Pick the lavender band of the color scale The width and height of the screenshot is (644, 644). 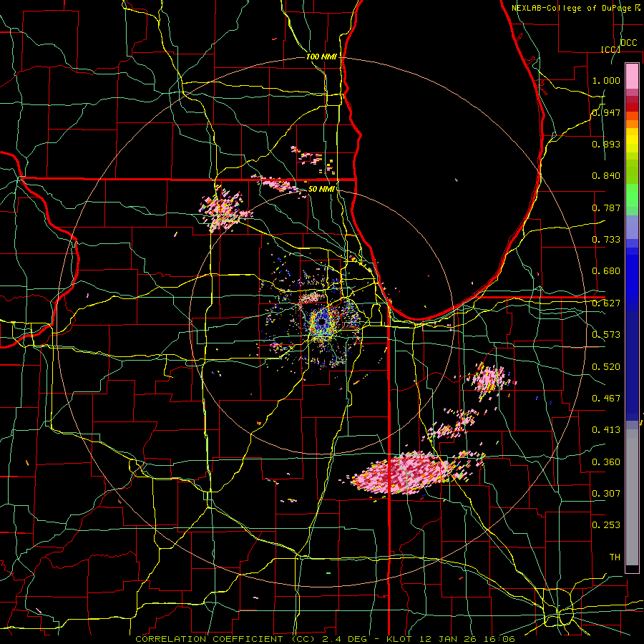pyautogui.click(x=632, y=227)
